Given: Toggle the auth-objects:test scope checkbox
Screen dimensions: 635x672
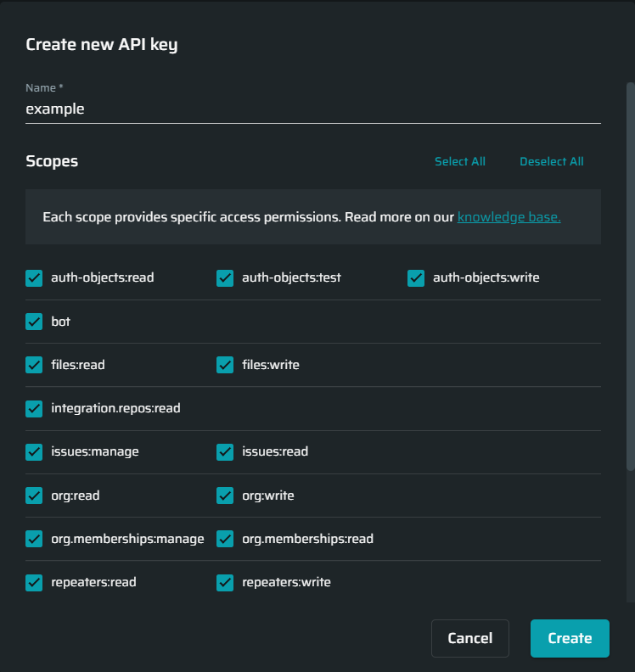Looking at the screenshot, I should tap(225, 277).
